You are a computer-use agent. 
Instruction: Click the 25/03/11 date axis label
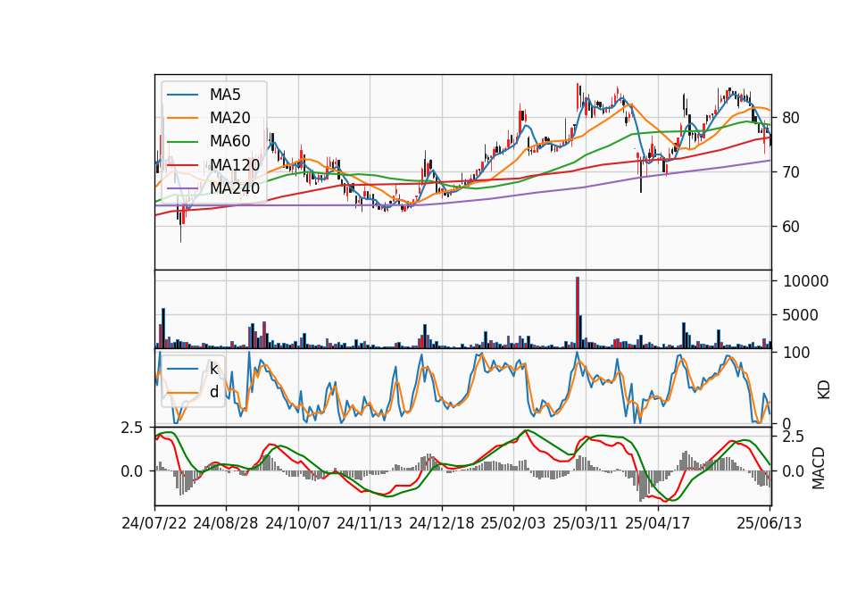tap(586, 523)
